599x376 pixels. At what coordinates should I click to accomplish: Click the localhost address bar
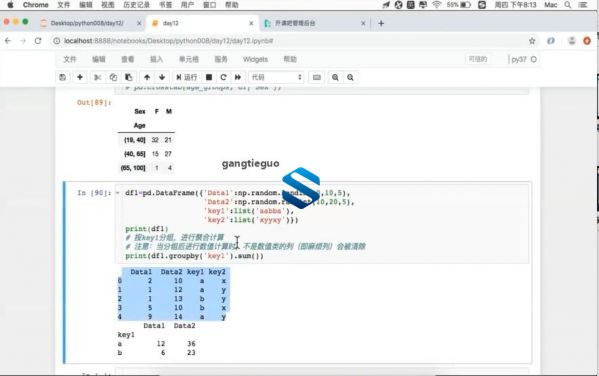290,41
